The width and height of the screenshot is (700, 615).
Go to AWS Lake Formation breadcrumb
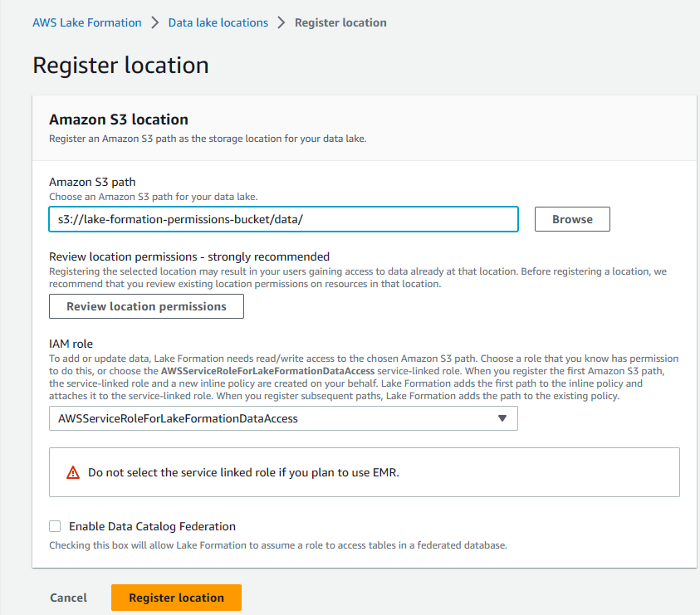(x=87, y=22)
